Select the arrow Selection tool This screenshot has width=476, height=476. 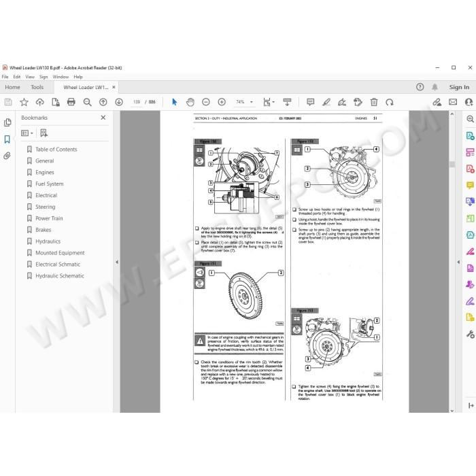coord(174,102)
